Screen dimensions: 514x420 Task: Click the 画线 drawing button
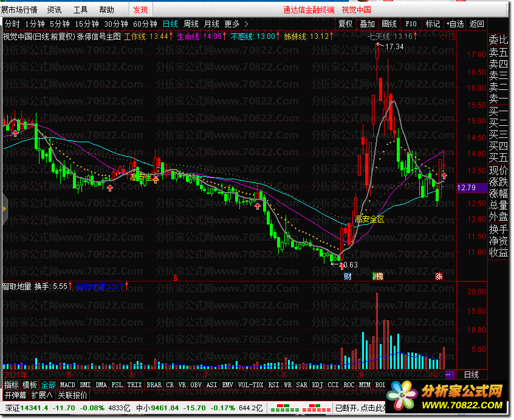click(389, 24)
